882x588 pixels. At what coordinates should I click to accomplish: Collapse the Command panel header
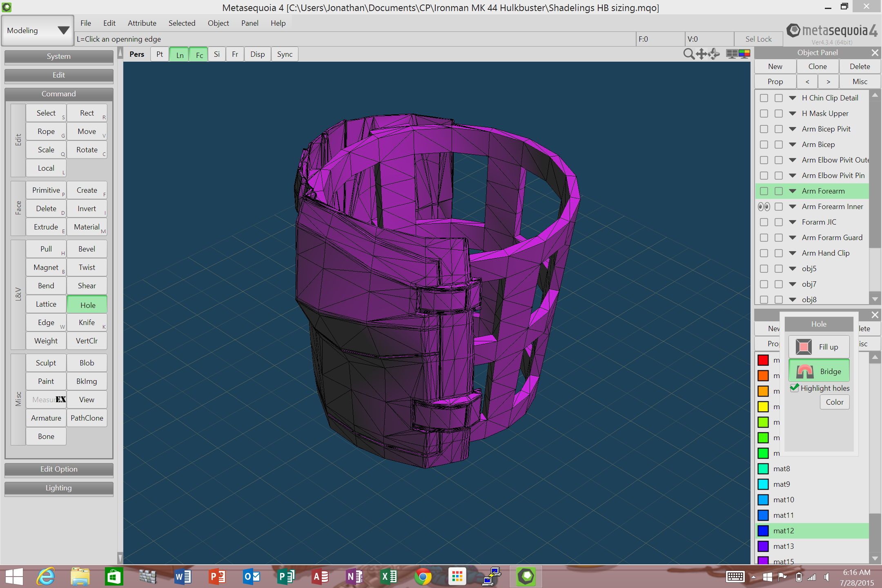click(59, 94)
